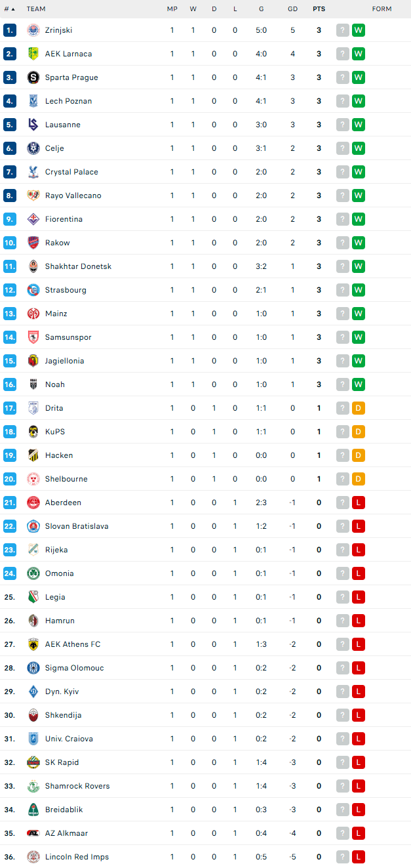Click the Sparta Prague club logo
The image size is (411, 868).
point(33,77)
